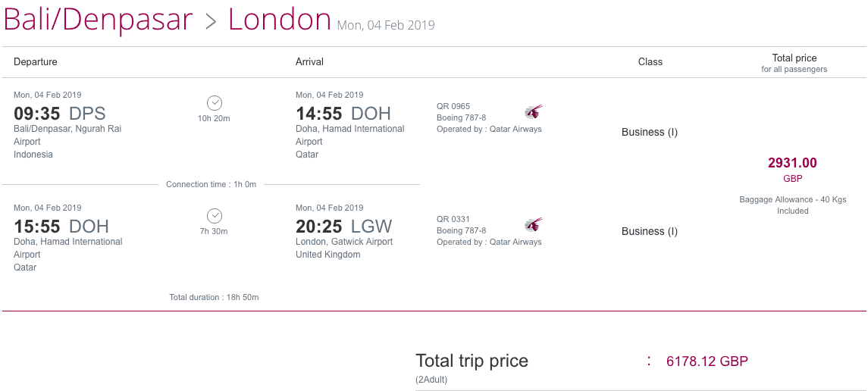868x391 pixels.
Task: Select the Departure column header
Action: click(x=36, y=62)
